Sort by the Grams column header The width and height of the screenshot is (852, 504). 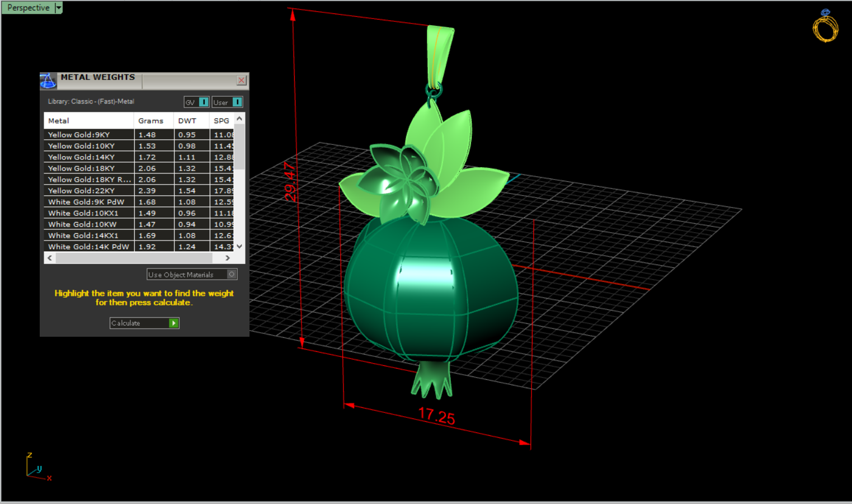tap(151, 121)
